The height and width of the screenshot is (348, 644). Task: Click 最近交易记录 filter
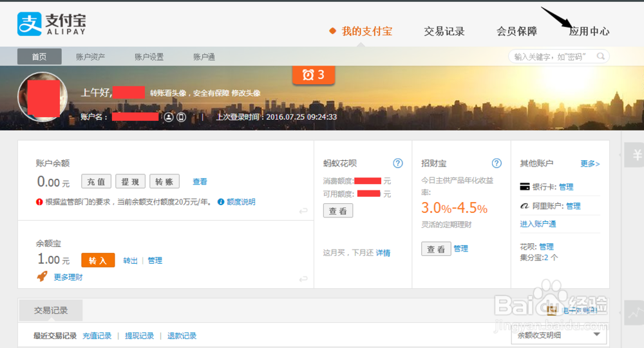(x=55, y=336)
